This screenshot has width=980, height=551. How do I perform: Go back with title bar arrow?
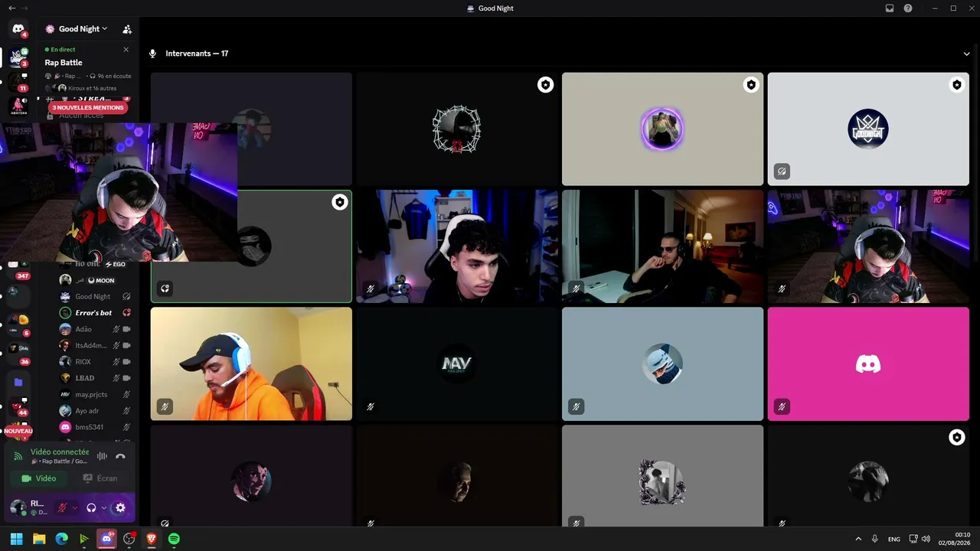point(11,8)
